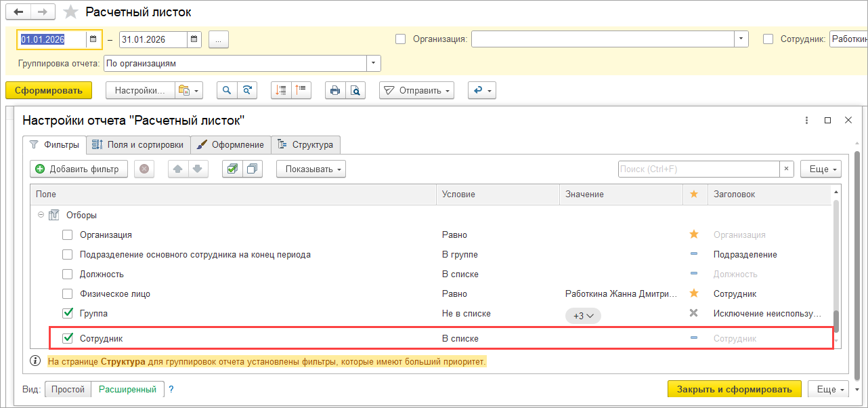Favorite the Расчетный листок page star
Screen dimensions: 868x408
point(69,12)
